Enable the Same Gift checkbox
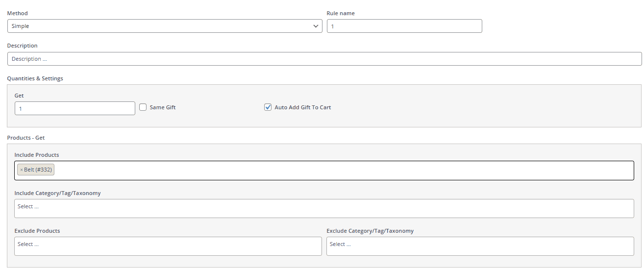The width and height of the screenshot is (644, 270). click(143, 107)
